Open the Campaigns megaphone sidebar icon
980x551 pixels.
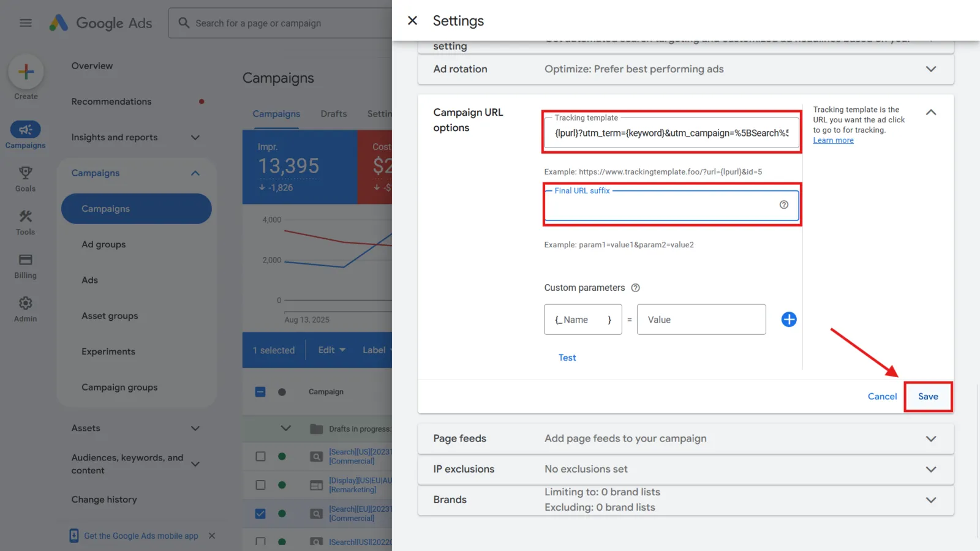click(x=25, y=130)
